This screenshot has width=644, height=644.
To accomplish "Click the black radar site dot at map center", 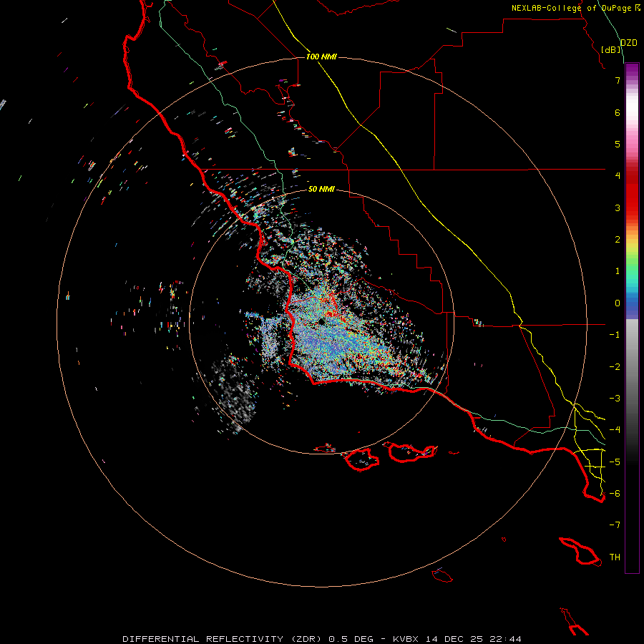I will click(x=321, y=321).
